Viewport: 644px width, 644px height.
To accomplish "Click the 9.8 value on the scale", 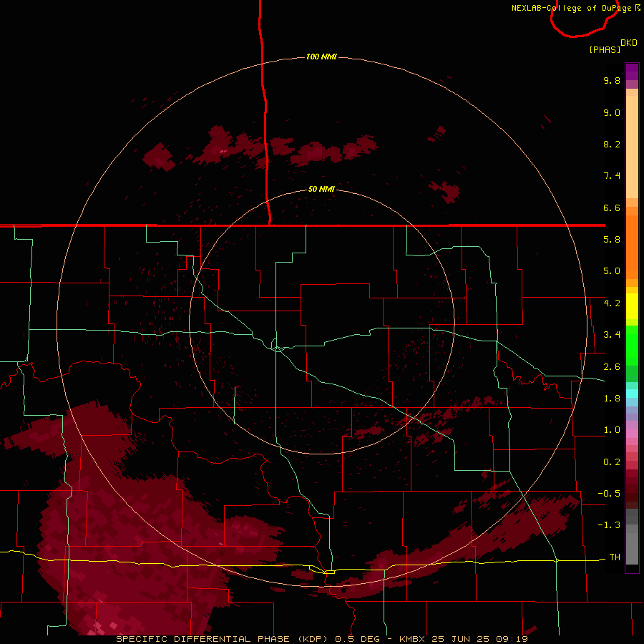I will [612, 80].
